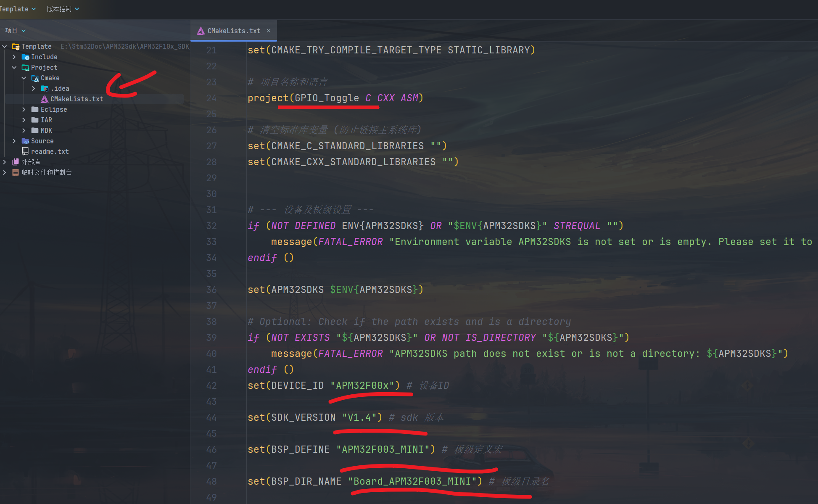Click the Include folder icon
The image size is (818, 504).
(26, 57)
